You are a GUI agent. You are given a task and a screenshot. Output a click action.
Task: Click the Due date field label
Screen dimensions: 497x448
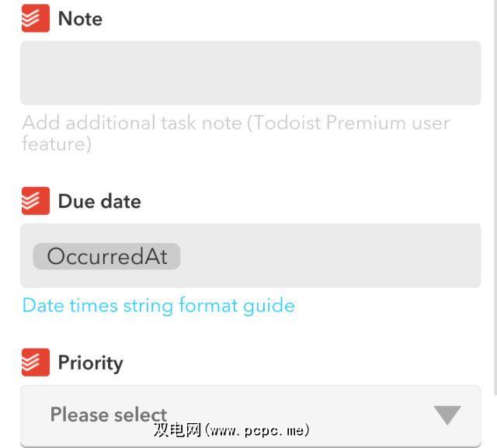point(99,202)
